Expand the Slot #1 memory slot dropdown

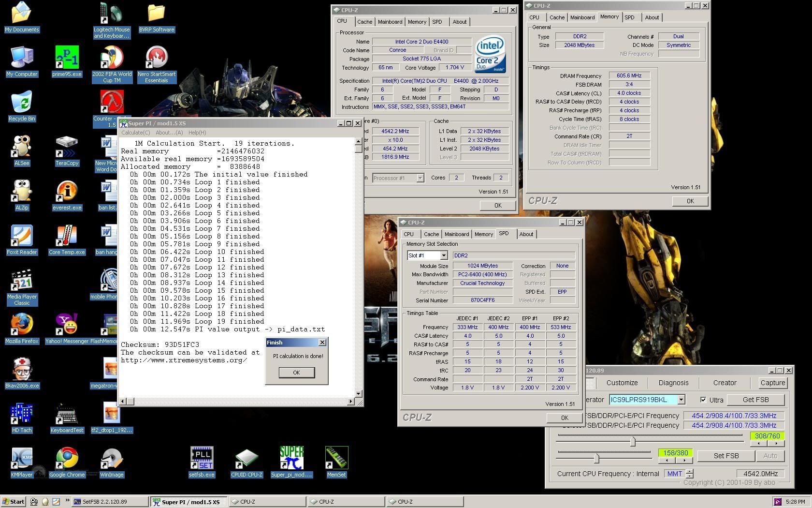[443, 255]
